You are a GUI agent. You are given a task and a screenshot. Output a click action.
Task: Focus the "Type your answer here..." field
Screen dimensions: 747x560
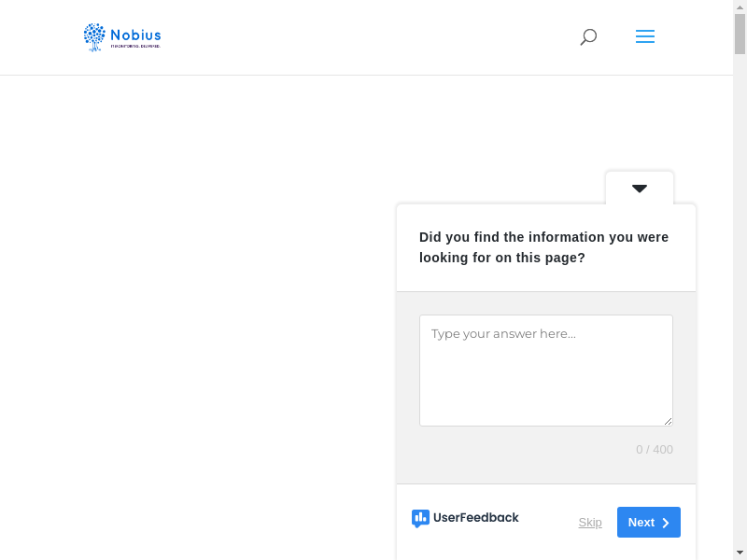click(x=545, y=370)
